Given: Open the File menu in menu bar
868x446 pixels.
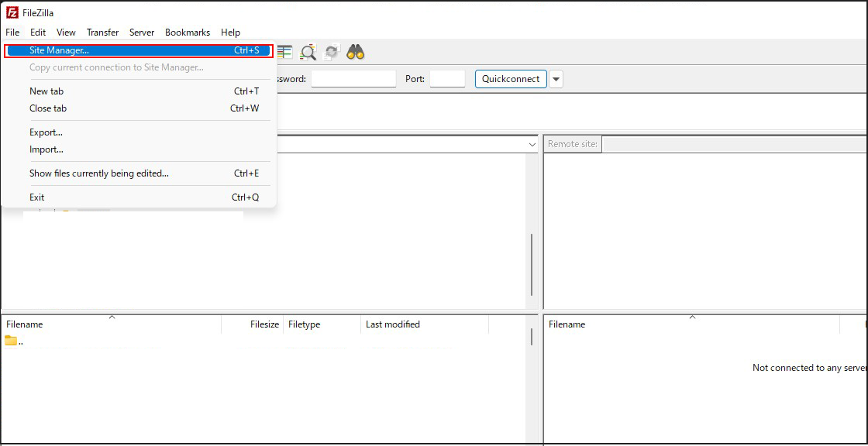Looking at the screenshot, I should pyautogui.click(x=12, y=33).
